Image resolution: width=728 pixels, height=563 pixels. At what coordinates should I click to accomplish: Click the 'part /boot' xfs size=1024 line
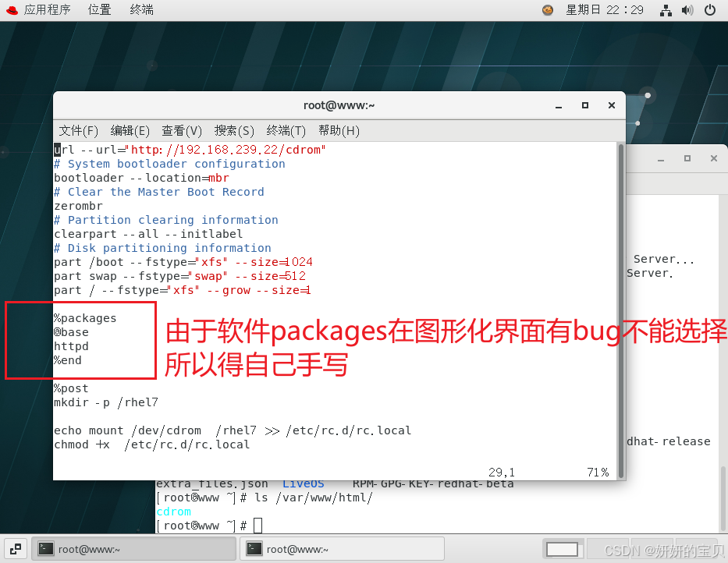click(183, 262)
